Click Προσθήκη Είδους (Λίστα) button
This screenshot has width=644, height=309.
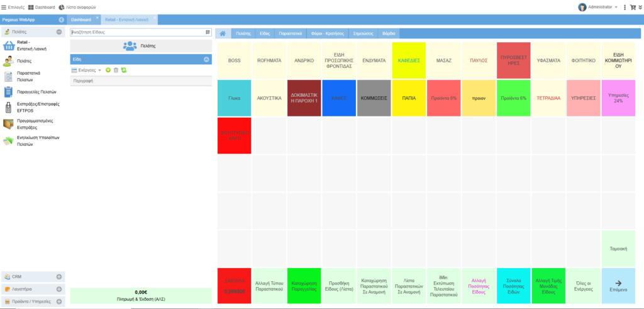339,286
